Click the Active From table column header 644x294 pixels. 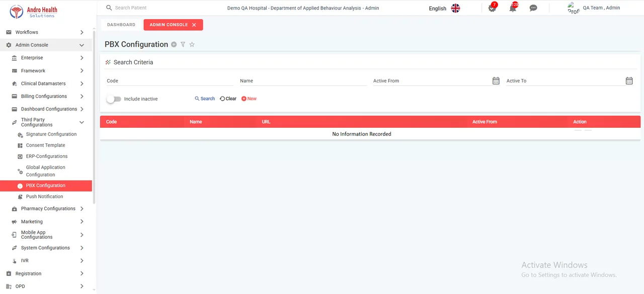pyautogui.click(x=485, y=122)
